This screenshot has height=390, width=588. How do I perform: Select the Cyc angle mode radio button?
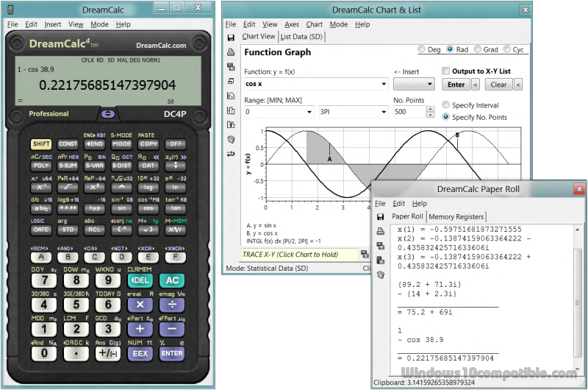pos(507,49)
